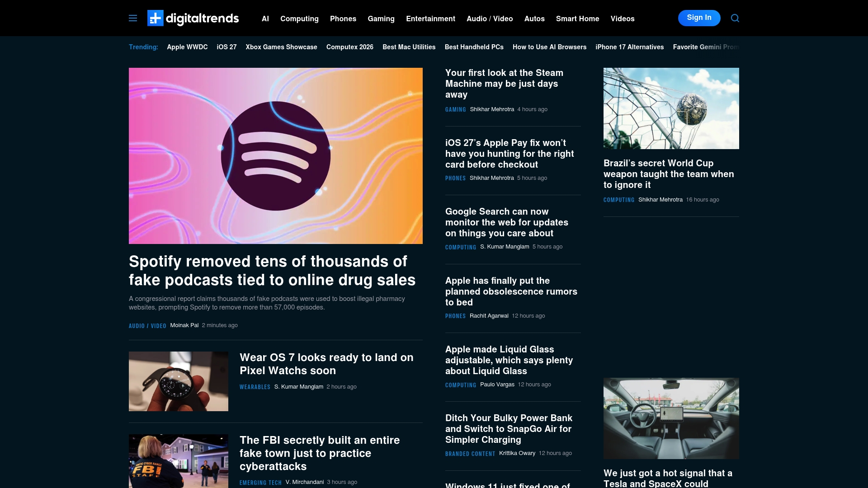This screenshot has height=488, width=868.
Task: Open the Tesla and SpaceX signal article
Action: coord(668,478)
